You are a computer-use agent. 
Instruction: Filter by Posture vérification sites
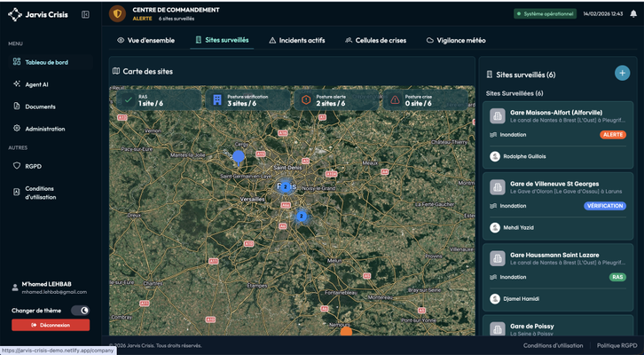[x=248, y=100]
